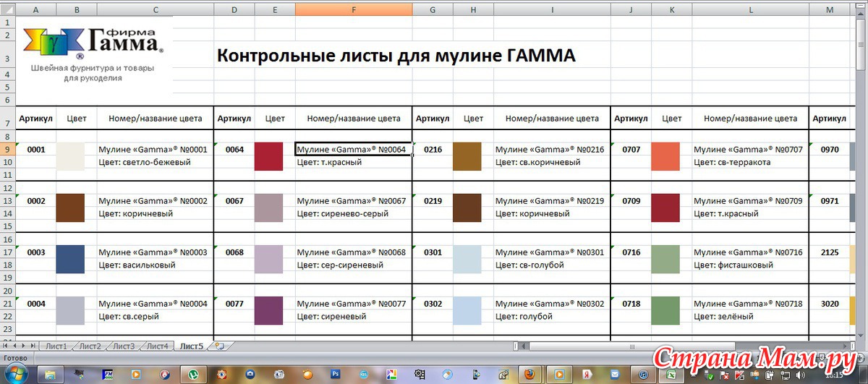Select article cell '2125'
Image resolution: width=868 pixels, height=384 pixels.
click(830, 252)
